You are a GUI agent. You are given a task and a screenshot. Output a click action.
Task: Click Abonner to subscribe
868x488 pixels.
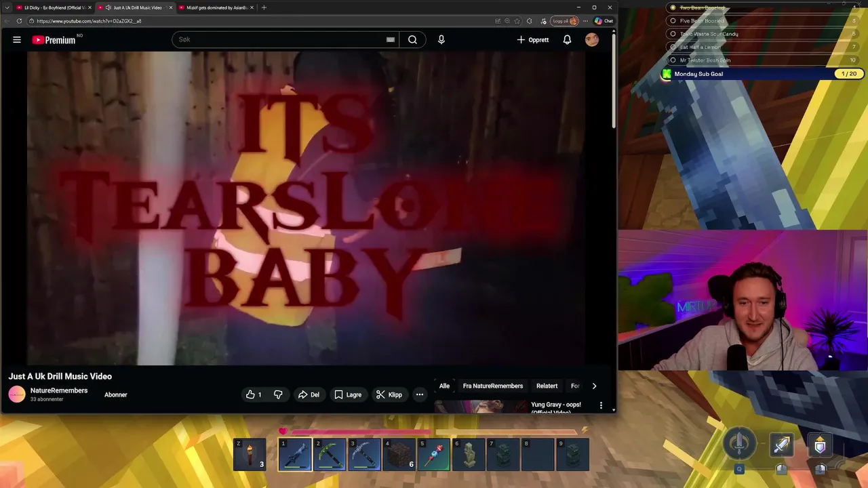pos(116,394)
